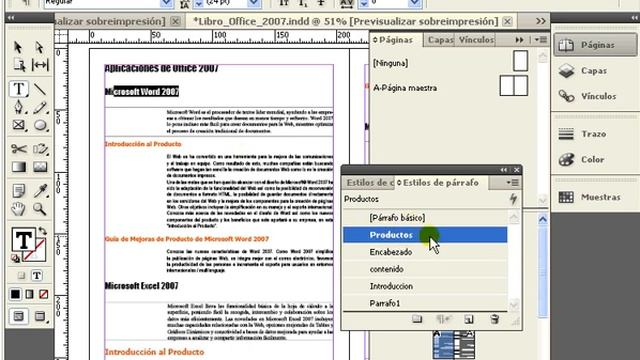Activate the Libro_Office_2007.indd document tab

pyautogui.click(x=345, y=21)
